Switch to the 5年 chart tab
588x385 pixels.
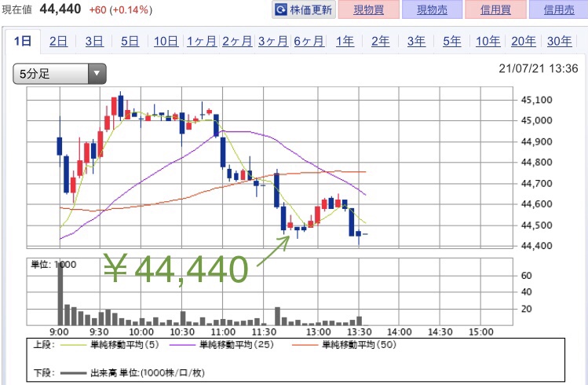click(x=452, y=41)
